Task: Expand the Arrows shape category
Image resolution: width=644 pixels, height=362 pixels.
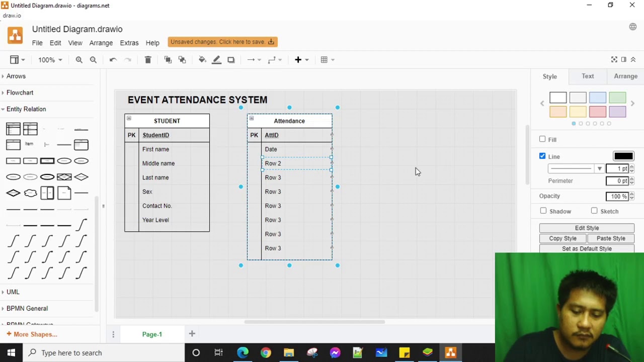Action: tap(16, 76)
